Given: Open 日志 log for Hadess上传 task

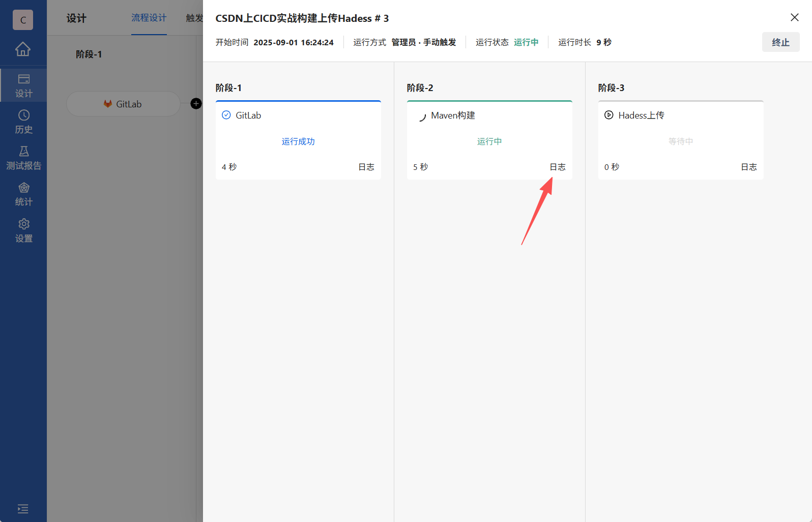Looking at the screenshot, I should 749,167.
